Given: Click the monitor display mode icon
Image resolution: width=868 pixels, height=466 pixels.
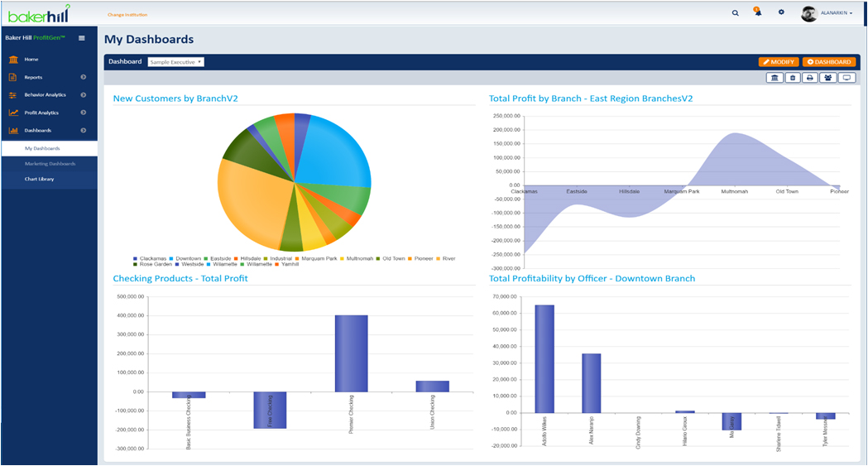Looking at the screenshot, I should 846,78.
